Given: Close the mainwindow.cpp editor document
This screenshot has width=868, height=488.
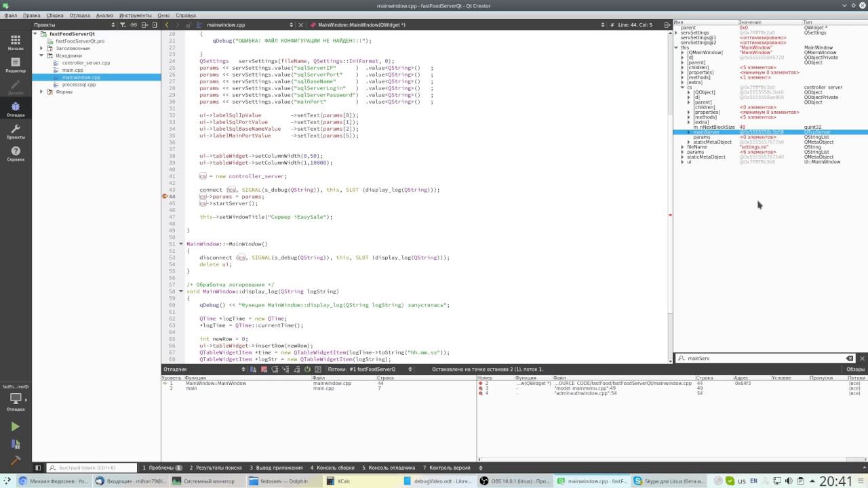Looking at the screenshot, I should pos(300,25).
